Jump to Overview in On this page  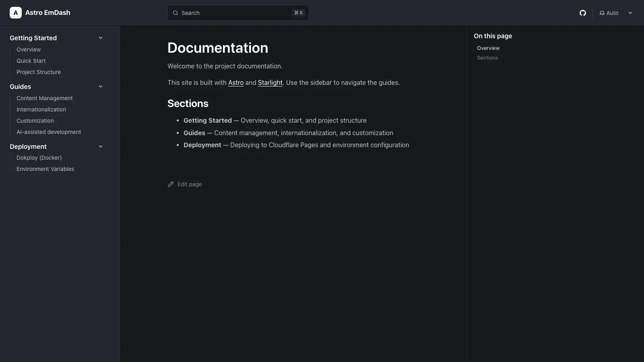click(488, 48)
